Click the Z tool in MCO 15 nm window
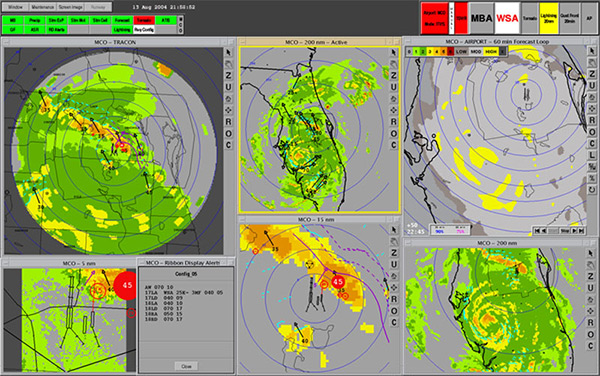This screenshot has height=376, width=600. click(393, 253)
